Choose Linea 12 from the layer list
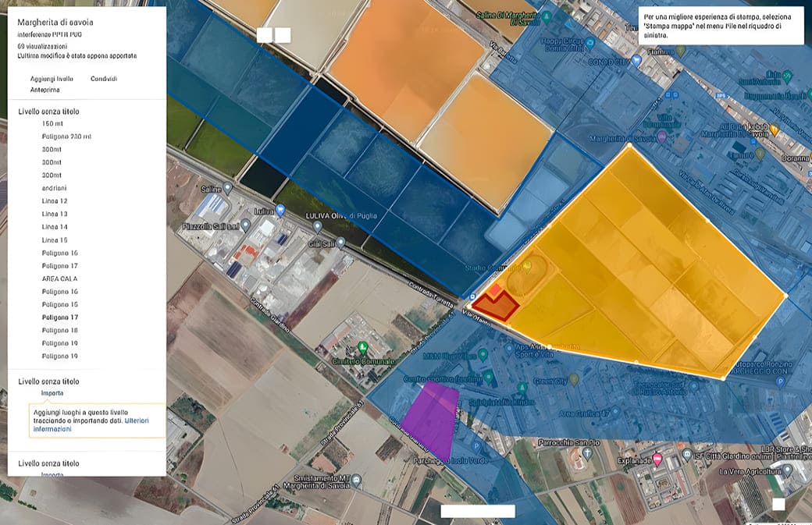 (x=55, y=201)
